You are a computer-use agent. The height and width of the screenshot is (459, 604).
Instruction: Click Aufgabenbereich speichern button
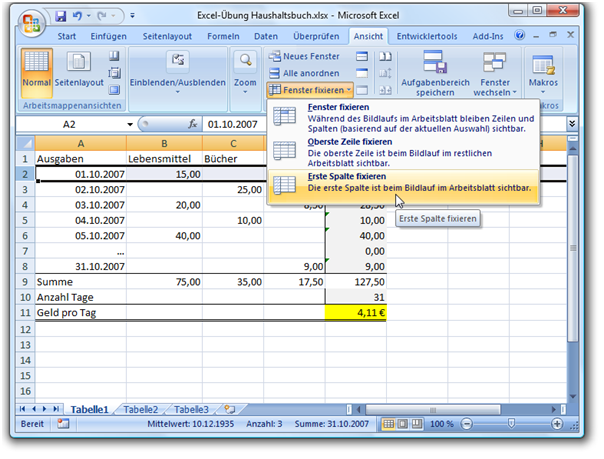(x=435, y=73)
